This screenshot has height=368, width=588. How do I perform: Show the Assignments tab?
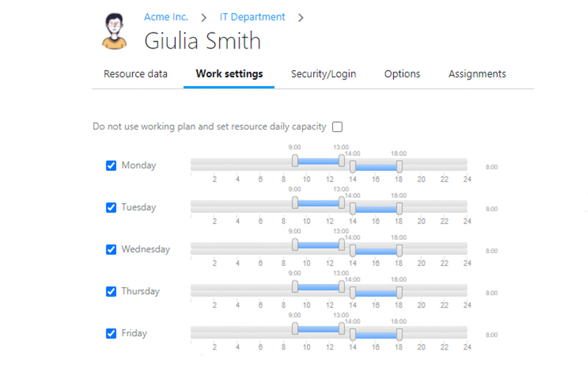pyautogui.click(x=477, y=74)
